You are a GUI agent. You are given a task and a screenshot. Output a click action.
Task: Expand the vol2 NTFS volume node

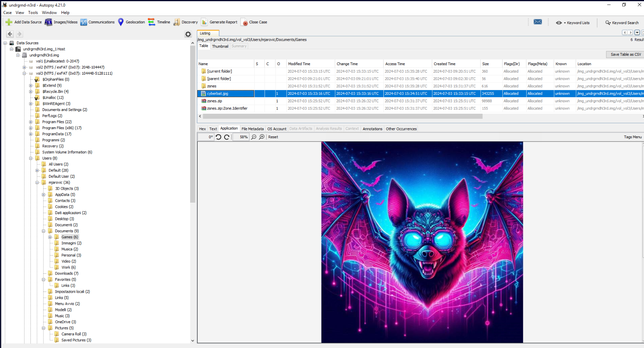pos(25,68)
